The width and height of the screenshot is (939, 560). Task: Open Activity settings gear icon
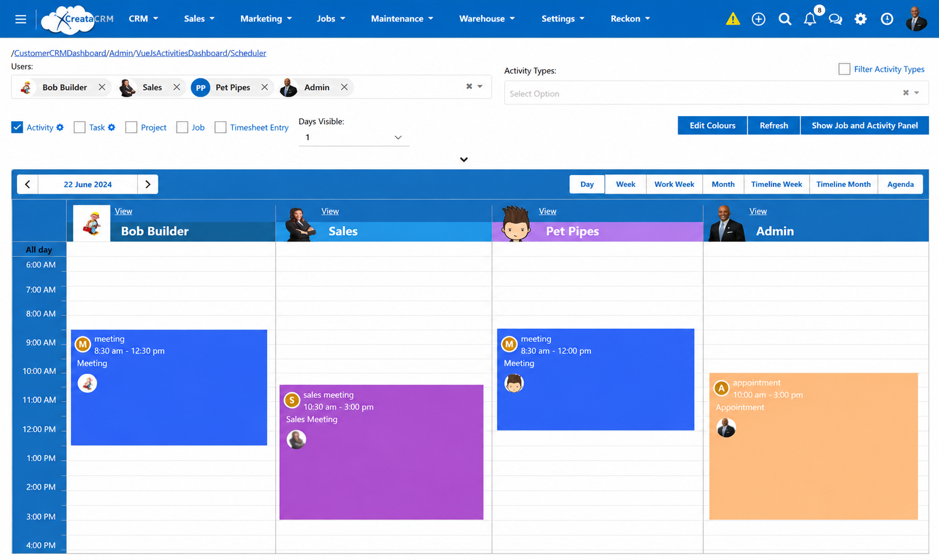pyautogui.click(x=60, y=127)
